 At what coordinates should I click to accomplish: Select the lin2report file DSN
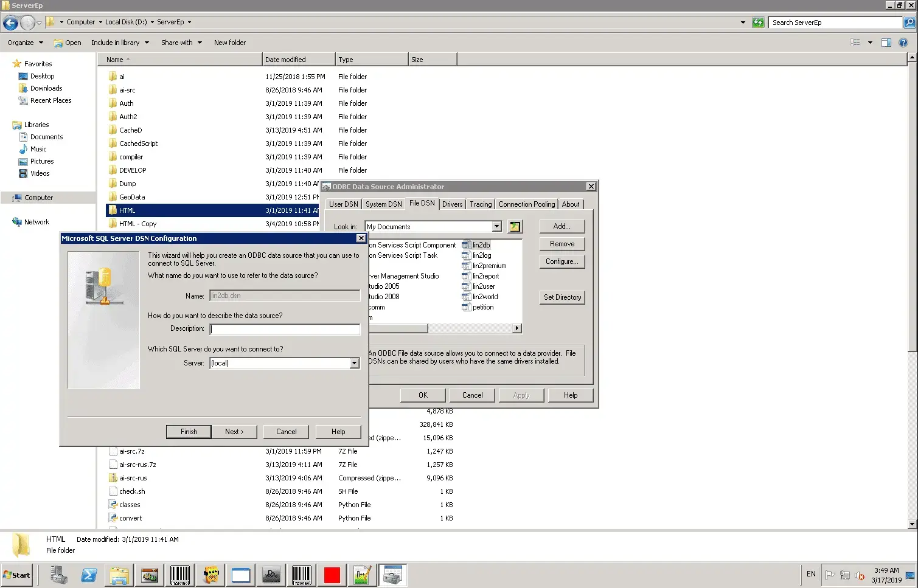pyautogui.click(x=481, y=276)
